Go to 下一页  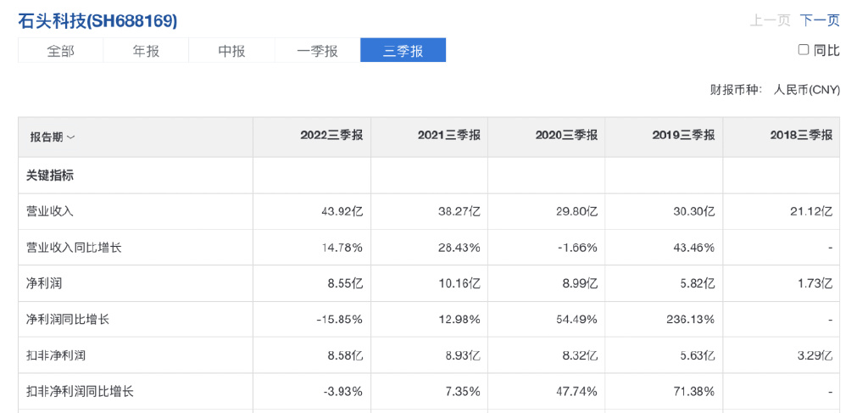(x=820, y=21)
